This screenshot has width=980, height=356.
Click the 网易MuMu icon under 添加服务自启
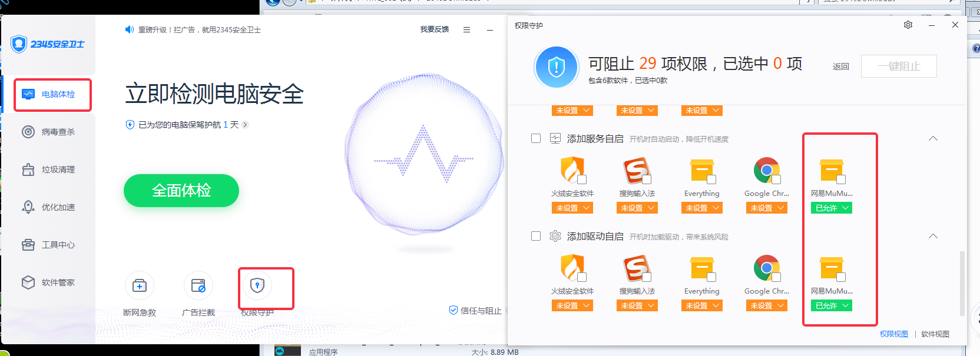pyautogui.click(x=831, y=171)
